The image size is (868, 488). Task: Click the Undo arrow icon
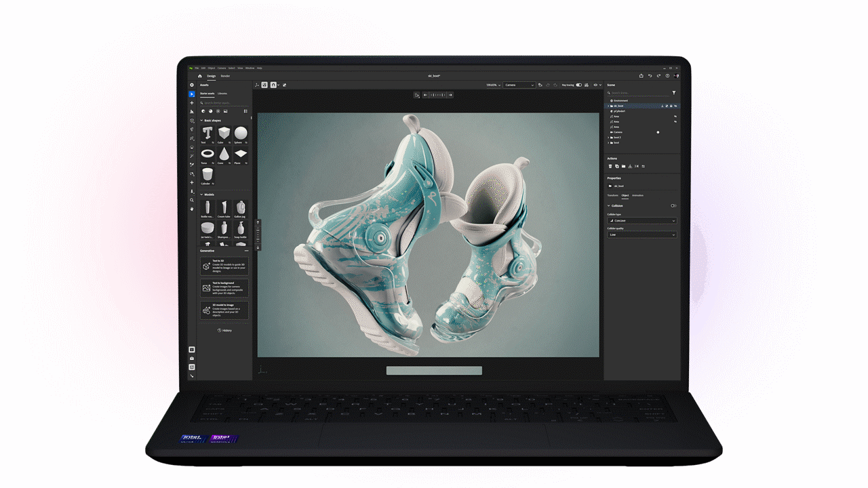(x=650, y=76)
